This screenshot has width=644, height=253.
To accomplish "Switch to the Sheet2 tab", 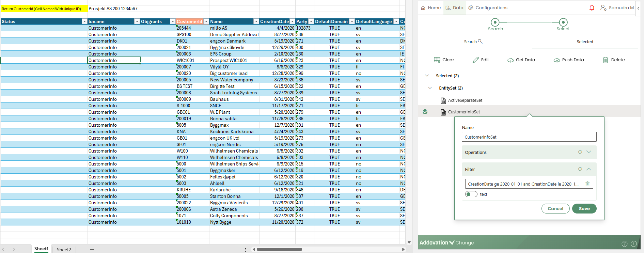I will coord(64,249).
